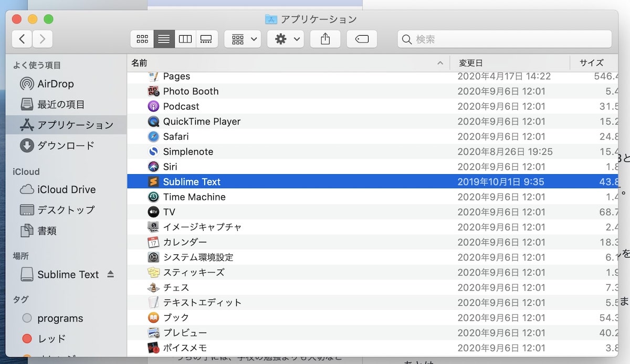The width and height of the screenshot is (630, 364).
Task: Eject the Sublime Text volume
Action: (x=110, y=274)
